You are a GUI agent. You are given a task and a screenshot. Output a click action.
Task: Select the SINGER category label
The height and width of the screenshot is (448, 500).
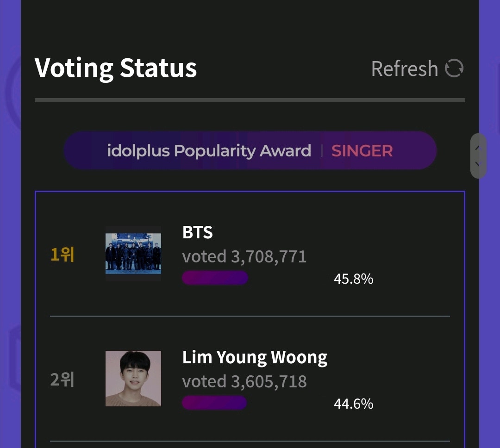pyautogui.click(x=362, y=150)
